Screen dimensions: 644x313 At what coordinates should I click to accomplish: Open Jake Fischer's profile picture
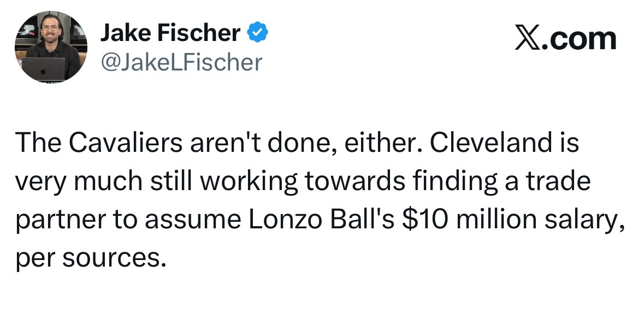[x=51, y=48]
